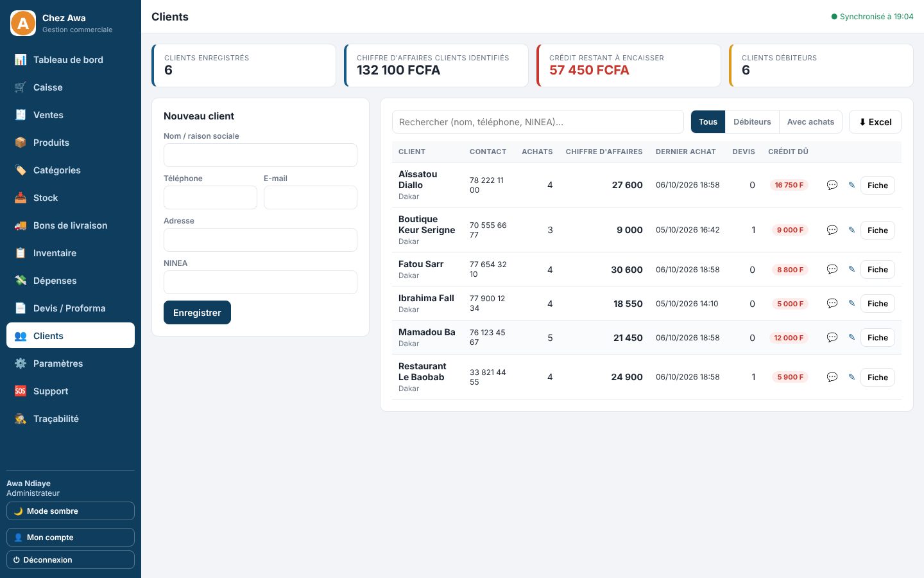Filter list by Débiteurs

(x=752, y=122)
